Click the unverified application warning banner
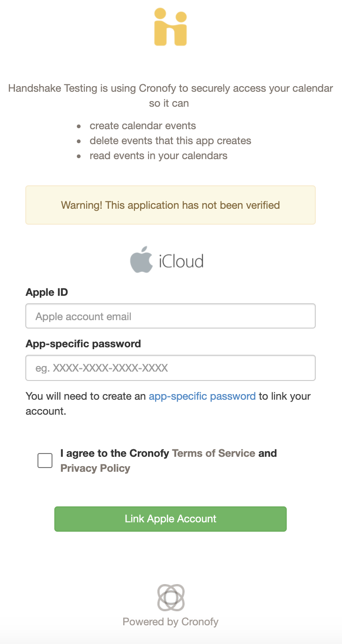342x644 pixels. point(171,205)
